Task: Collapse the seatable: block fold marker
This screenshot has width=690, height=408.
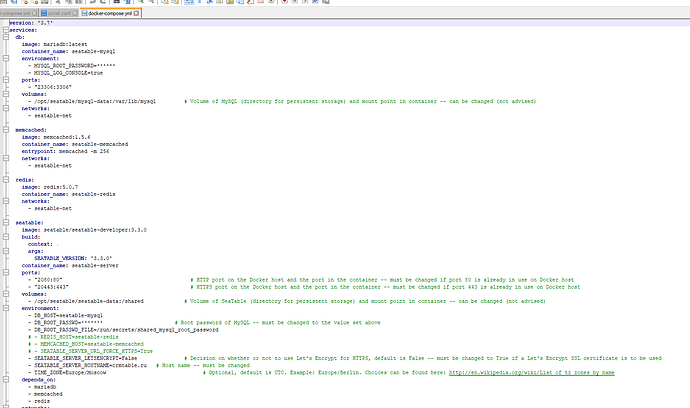Action: (x=6, y=223)
